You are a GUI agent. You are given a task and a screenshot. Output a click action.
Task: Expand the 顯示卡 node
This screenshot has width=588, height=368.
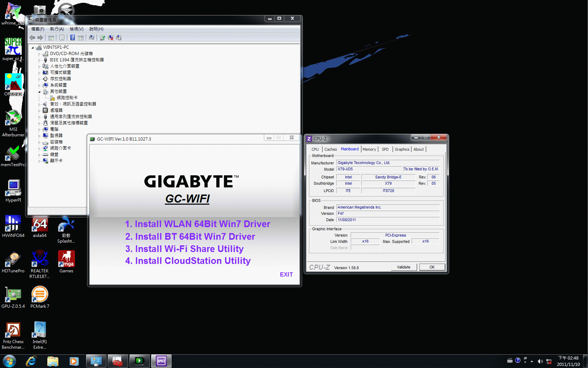[x=39, y=161]
